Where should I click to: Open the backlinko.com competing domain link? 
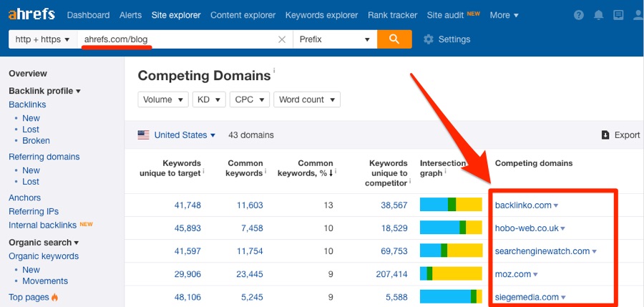(x=523, y=205)
